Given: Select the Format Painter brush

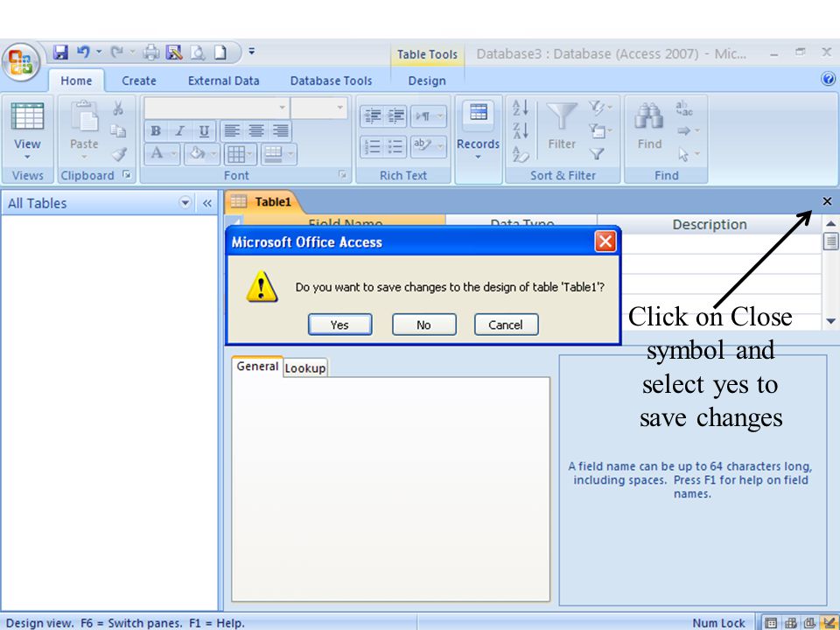Looking at the screenshot, I should coord(119,154).
